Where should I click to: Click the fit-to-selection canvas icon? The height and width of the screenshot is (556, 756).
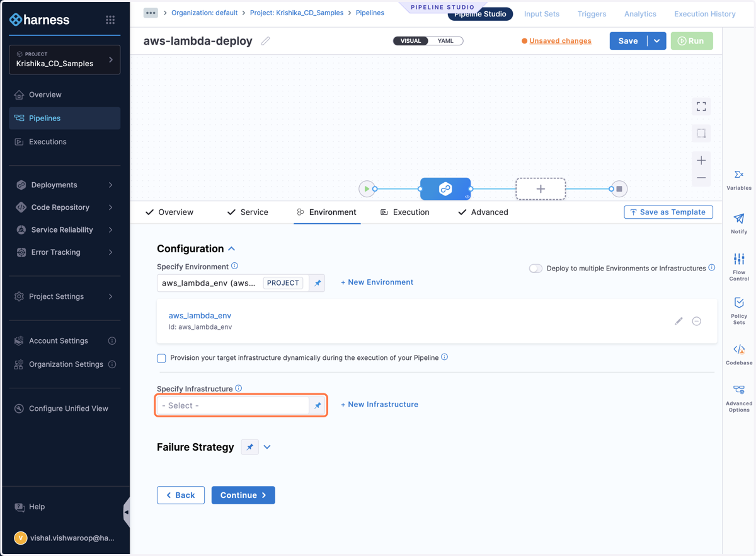[701, 133]
